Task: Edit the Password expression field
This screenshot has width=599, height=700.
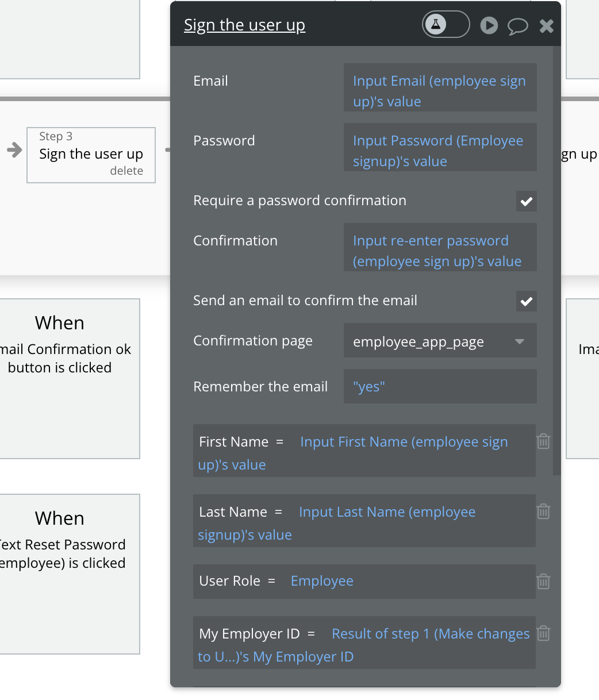Action: (440, 151)
